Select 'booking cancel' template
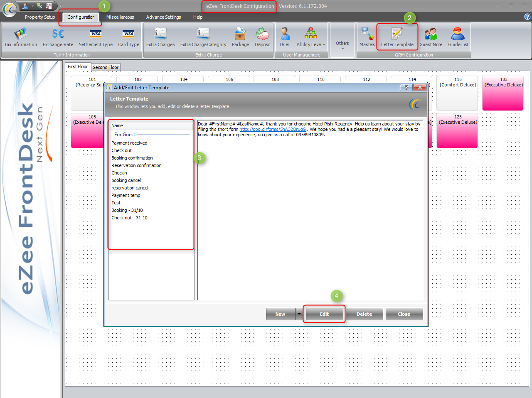Screen dimensions: 532x398 coord(126,180)
